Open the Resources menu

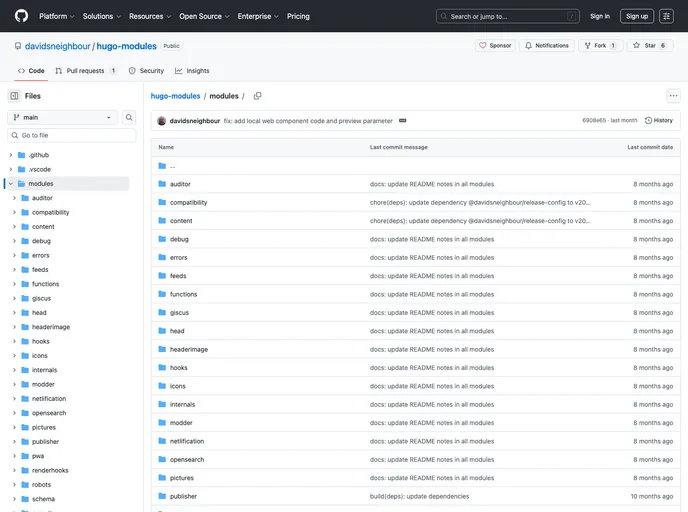pos(150,16)
